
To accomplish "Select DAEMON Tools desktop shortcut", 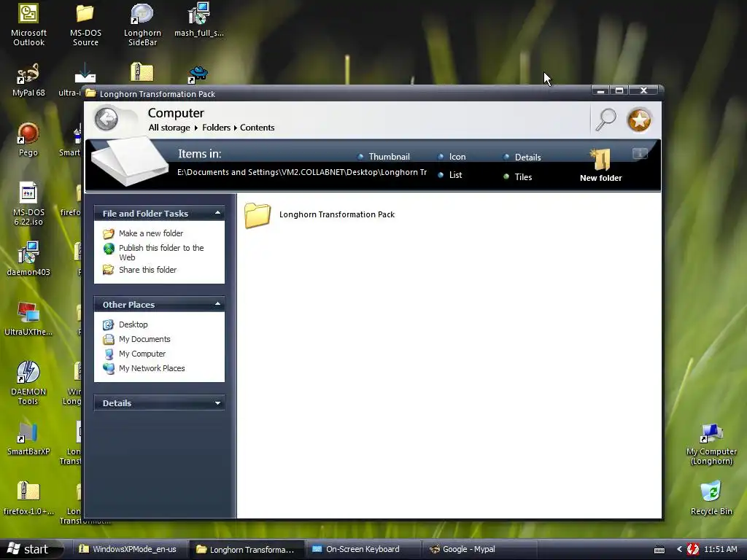I will 28,384.
